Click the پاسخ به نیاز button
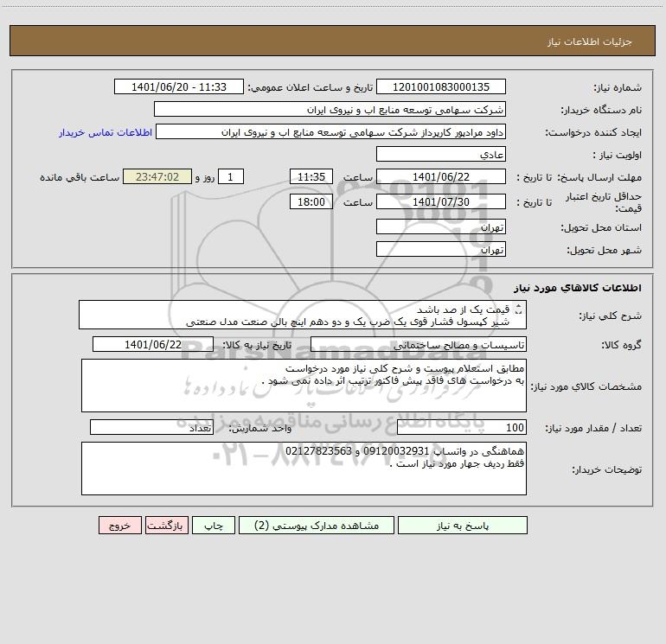 463,525
